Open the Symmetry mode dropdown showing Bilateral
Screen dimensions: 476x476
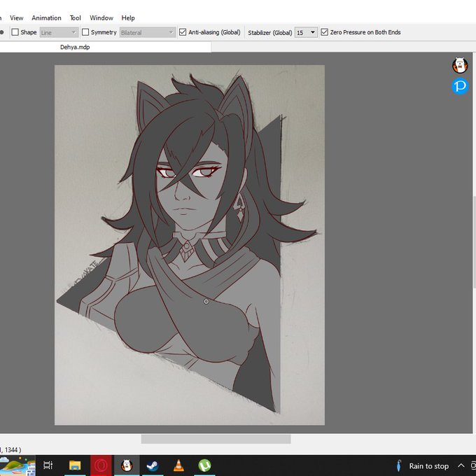point(148,32)
